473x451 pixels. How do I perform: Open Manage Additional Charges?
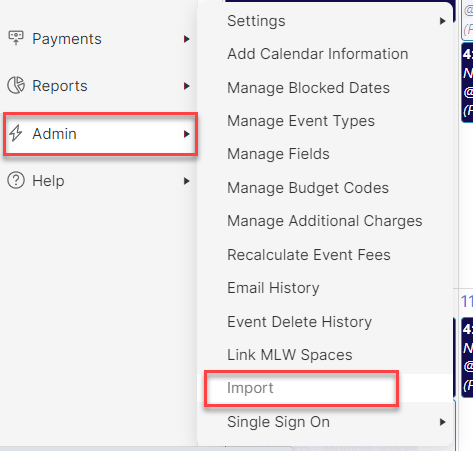pyautogui.click(x=325, y=221)
